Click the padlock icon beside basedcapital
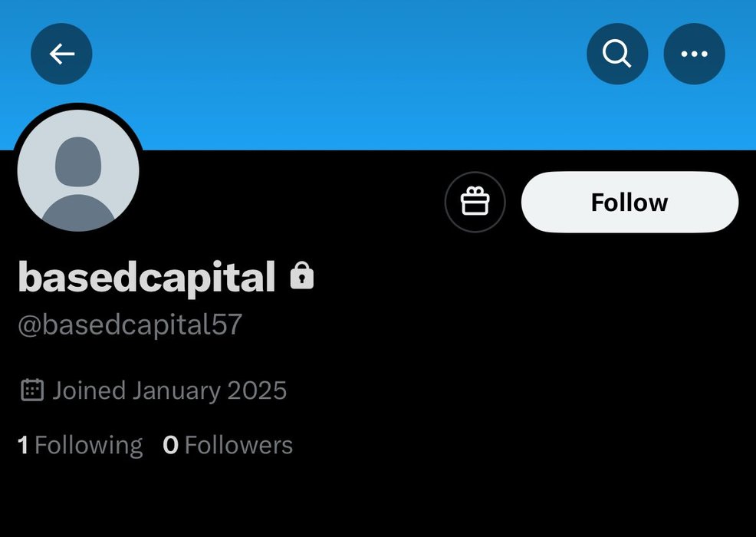The image size is (756, 537). pos(302,275)
